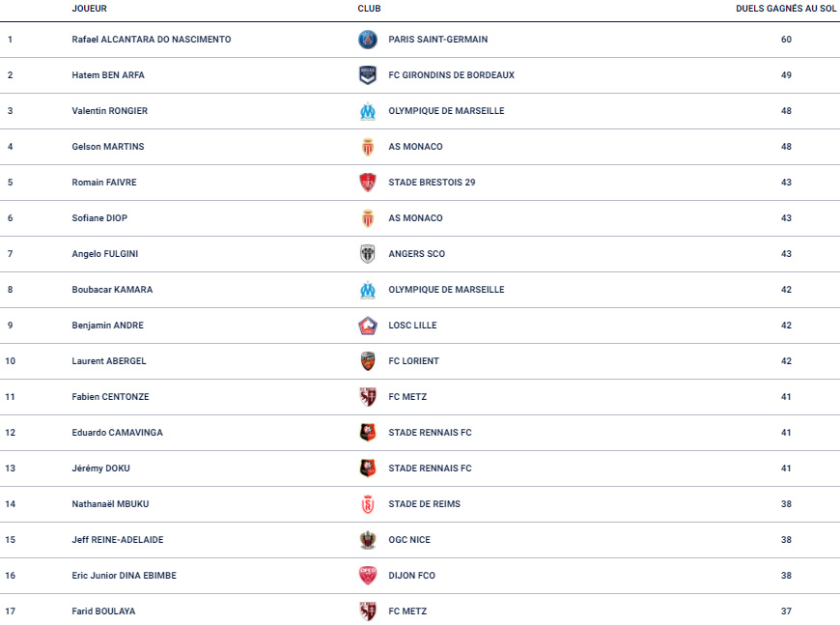The width and height of the screenshot is (840, 625).
Task: Click the LOSC Lille logo
Action: [368, 326]
